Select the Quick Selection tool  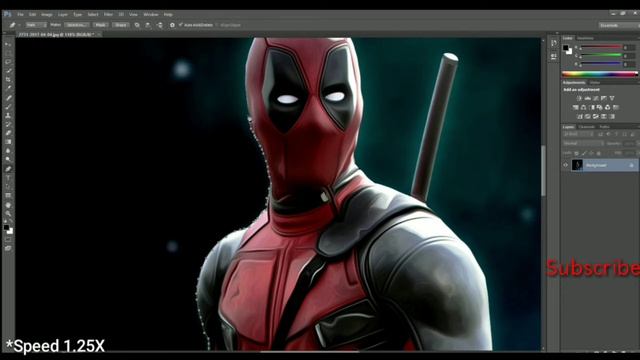tap(8, 71)
